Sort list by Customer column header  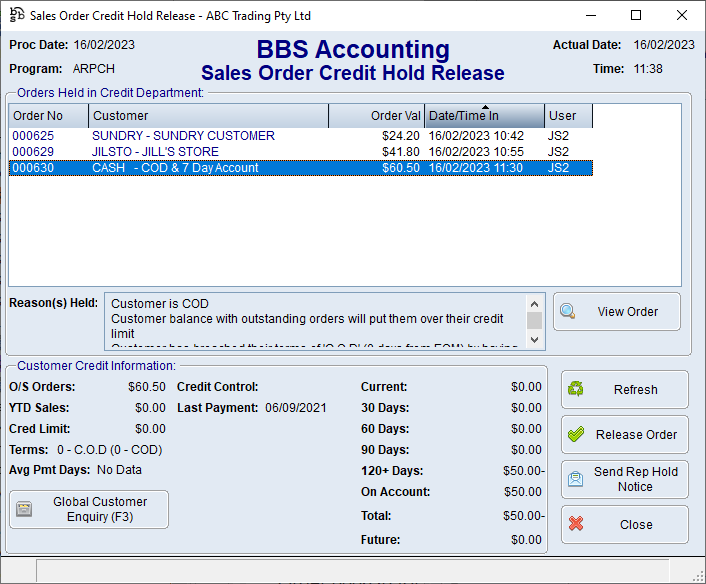click(208, 116)
